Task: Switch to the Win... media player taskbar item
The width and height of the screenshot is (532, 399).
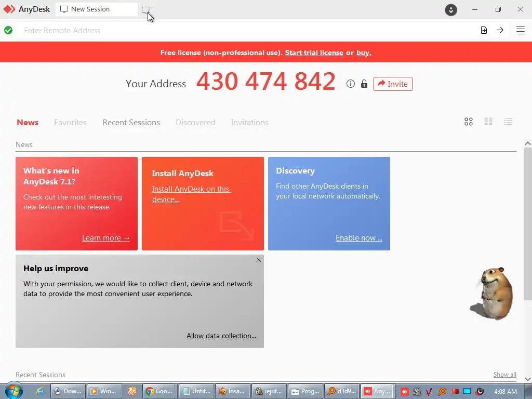Action: tap(103, 391)
